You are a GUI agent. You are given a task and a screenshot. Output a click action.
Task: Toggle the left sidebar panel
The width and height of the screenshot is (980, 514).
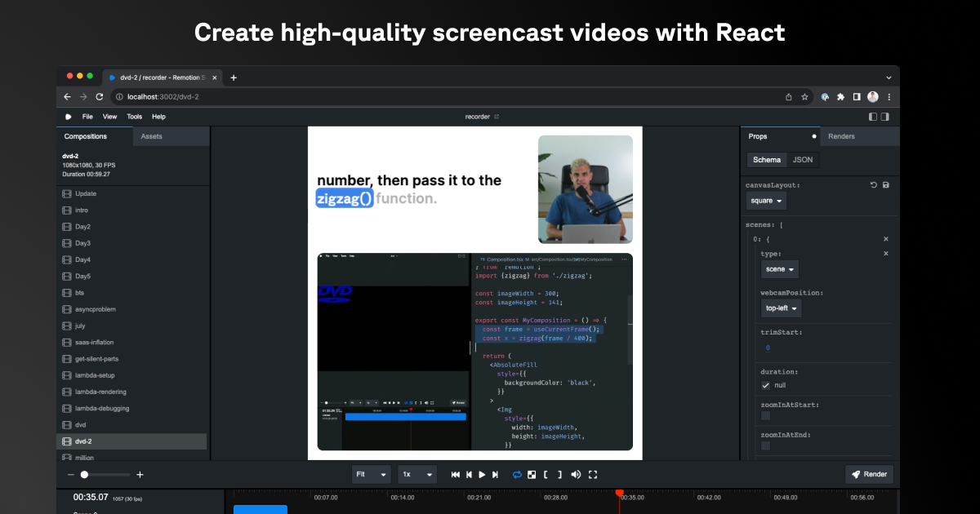873,117
